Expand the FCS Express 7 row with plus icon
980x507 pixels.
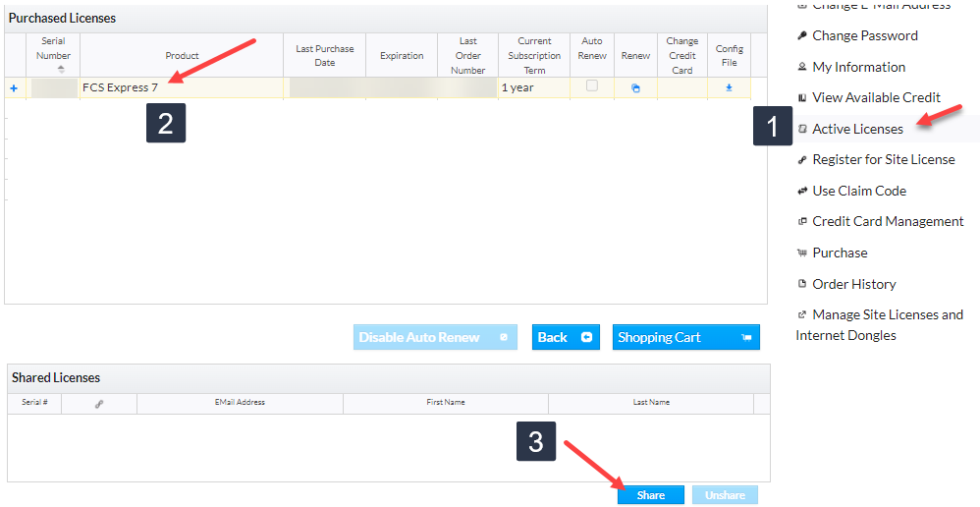[x=14, y=87]
